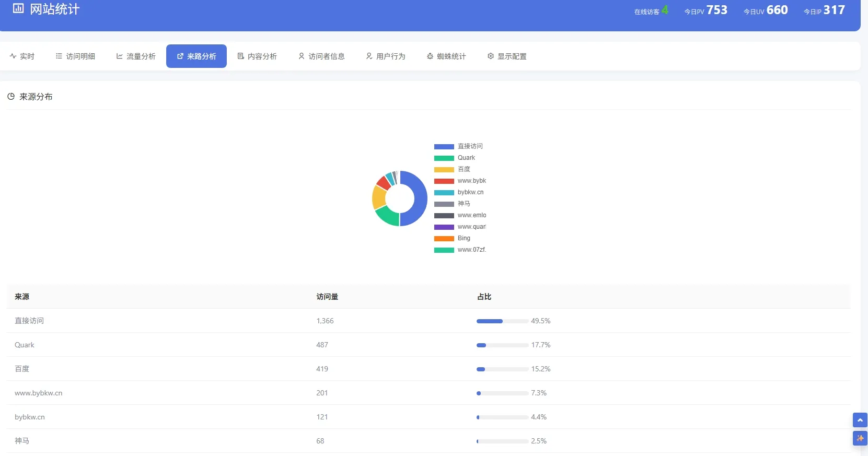Select the active 来路分析 tab
The width and height of the screenshot is (868, 456).
(x=196, y=56)
